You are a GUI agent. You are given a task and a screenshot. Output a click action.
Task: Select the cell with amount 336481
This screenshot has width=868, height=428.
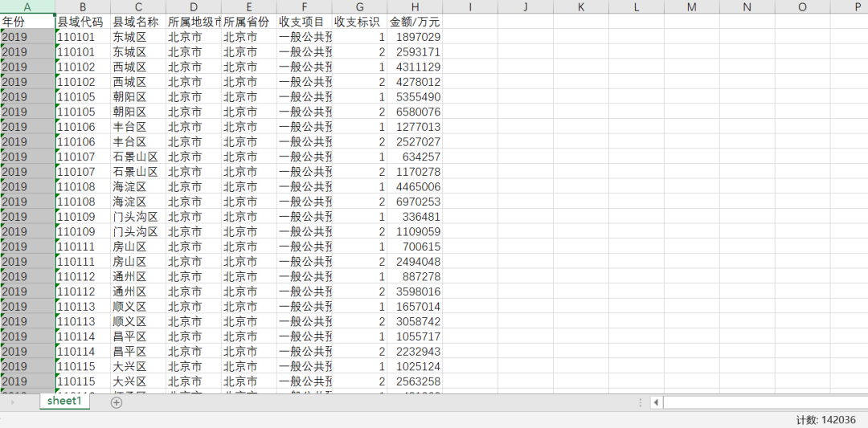(x=416, y=216)
